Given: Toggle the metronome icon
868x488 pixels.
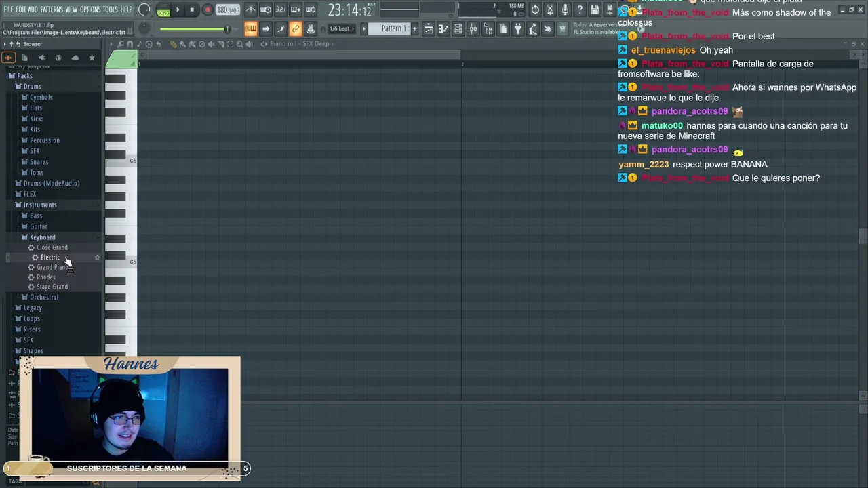Looking at the screenshot, I should [251, 9].
